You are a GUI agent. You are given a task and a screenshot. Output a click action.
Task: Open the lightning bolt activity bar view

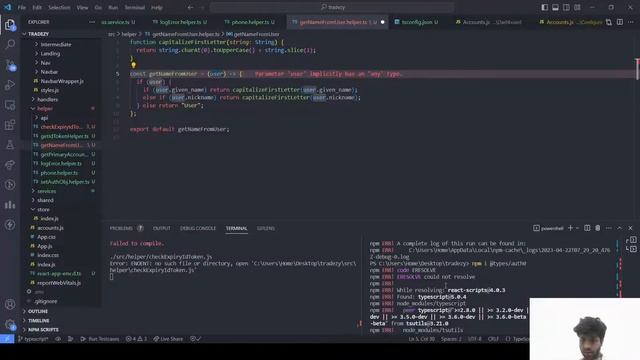pos(10,225)
